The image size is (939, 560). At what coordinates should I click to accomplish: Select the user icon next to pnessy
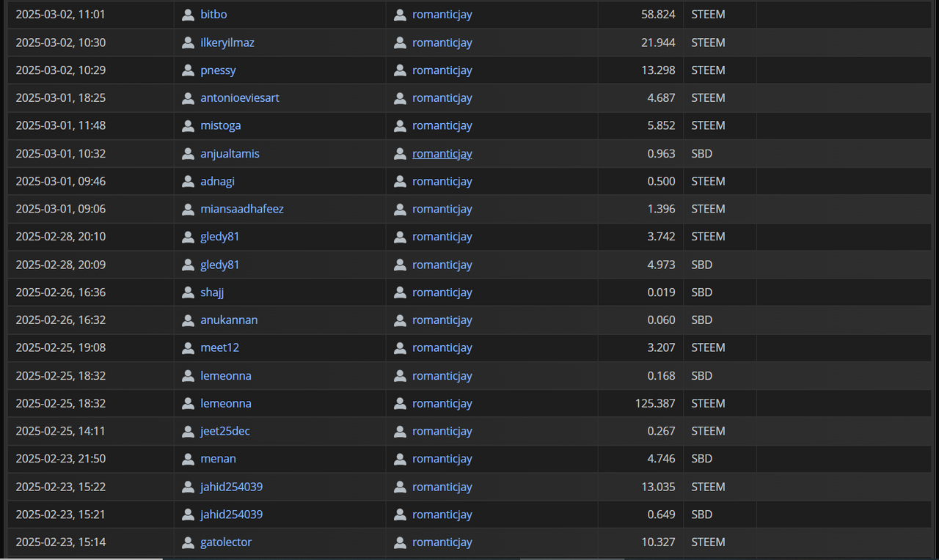point(188,70)
